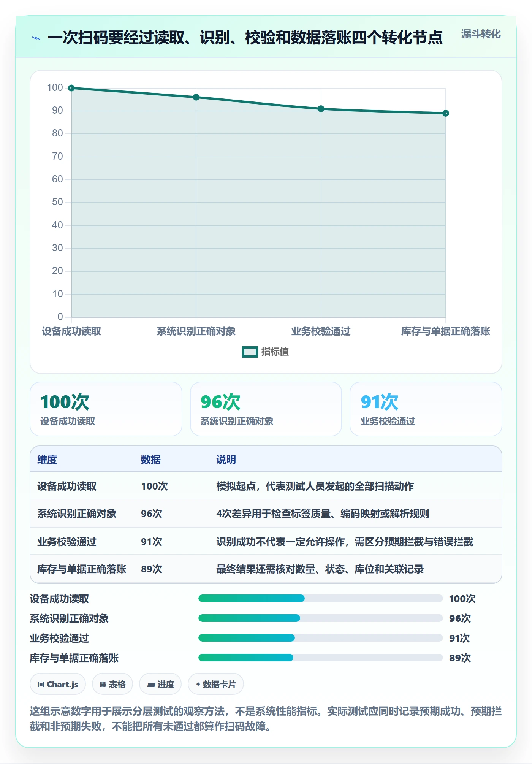This screenshot has height=764, width=532.
Task: Select the 设备成功读取 table row cell
Action: (67, 486)
